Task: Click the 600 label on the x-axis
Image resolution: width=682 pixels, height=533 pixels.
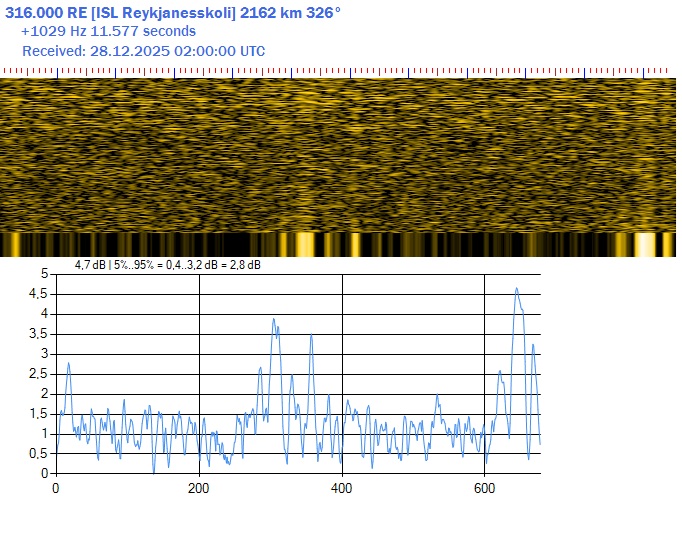Action: [x=484, y=488]
